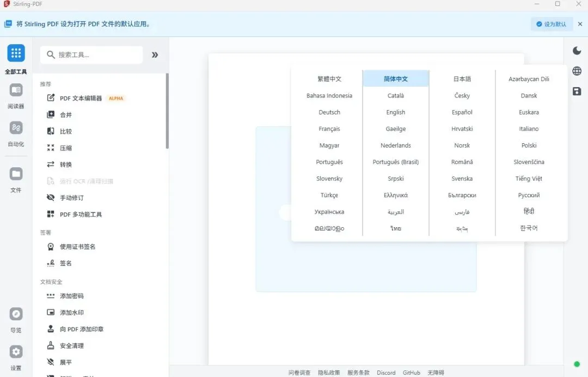Select Türkçe language
This screenshot has height=377, width=588.
point(329,195)
